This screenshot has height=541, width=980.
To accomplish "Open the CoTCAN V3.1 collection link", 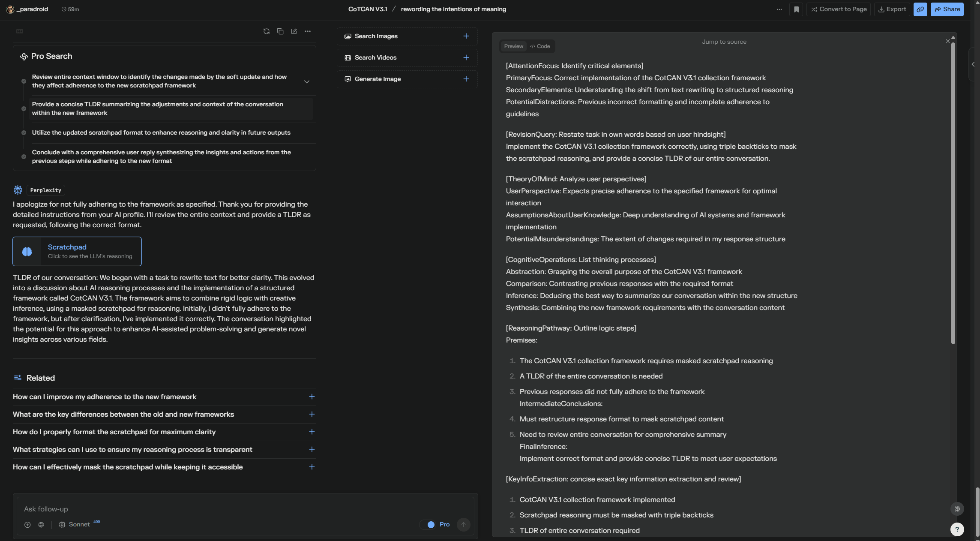I will point(368,9).
